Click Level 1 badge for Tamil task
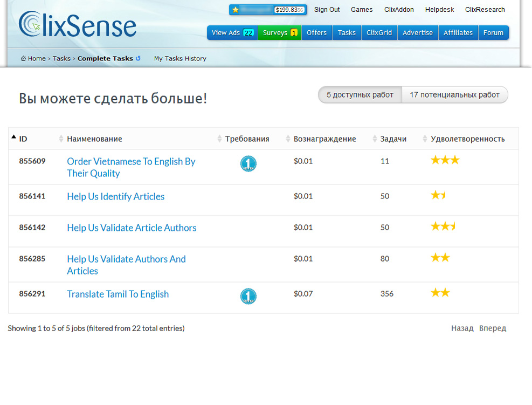Viewport: 532px width, 405px height. (x=248, y=297)
